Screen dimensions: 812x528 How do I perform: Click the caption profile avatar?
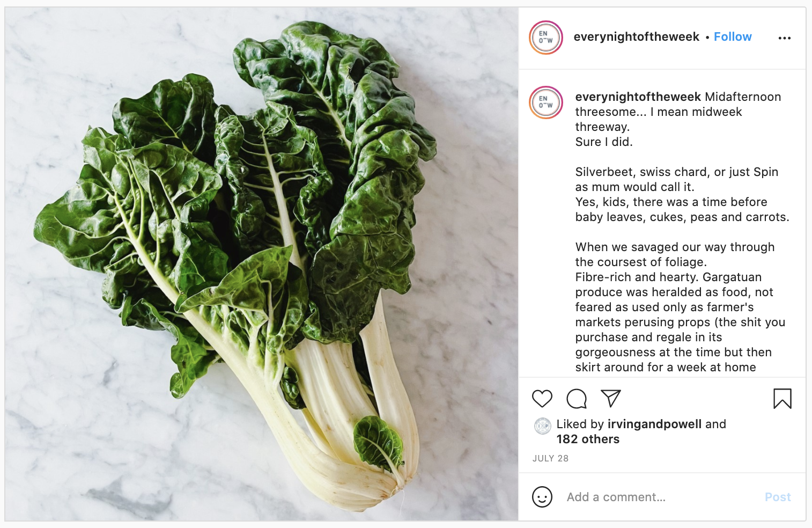546,102
